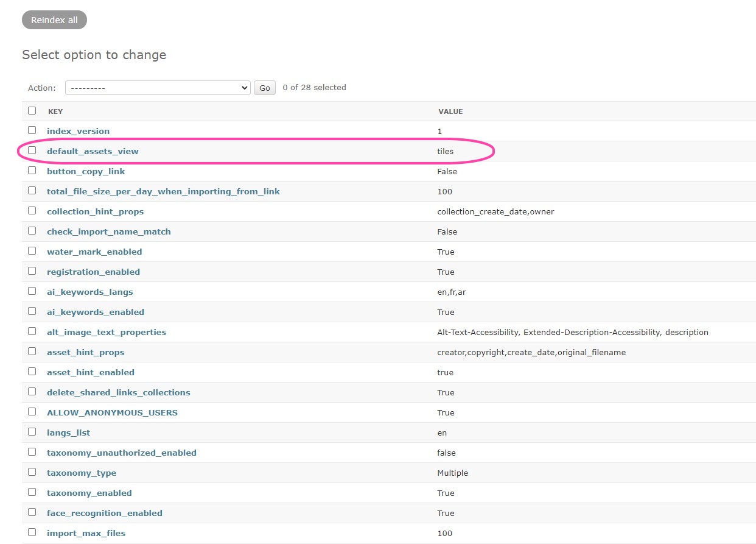Open the taxonomy_type option

[x=82, y=473]
